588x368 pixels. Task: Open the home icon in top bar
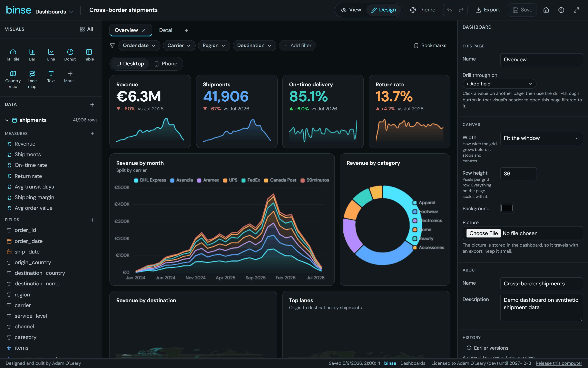click(546, 10)
